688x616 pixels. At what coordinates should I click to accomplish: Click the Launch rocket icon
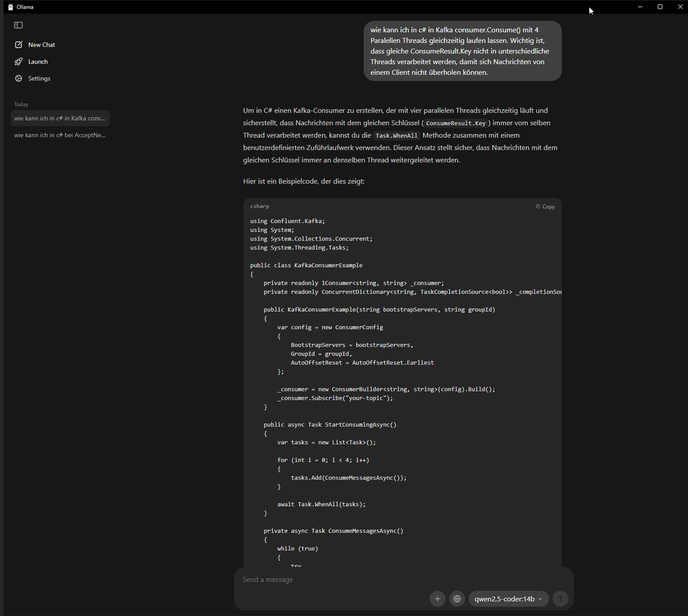pos(18,61)
